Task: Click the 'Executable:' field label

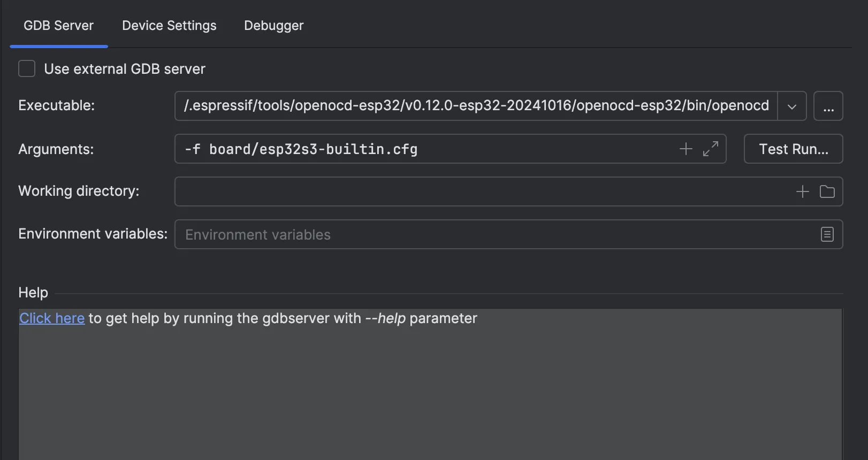Action: click(x=56, y=106)
